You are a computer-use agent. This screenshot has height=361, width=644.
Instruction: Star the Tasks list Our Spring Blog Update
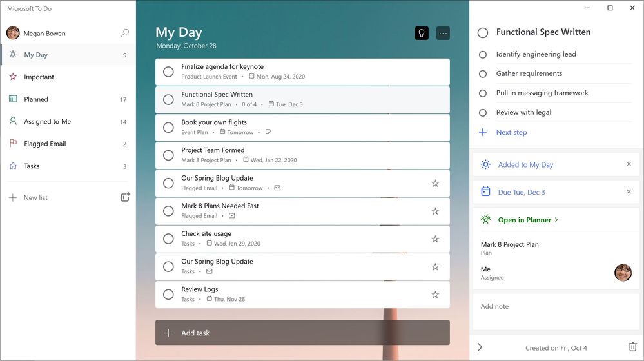click(435, 267)
